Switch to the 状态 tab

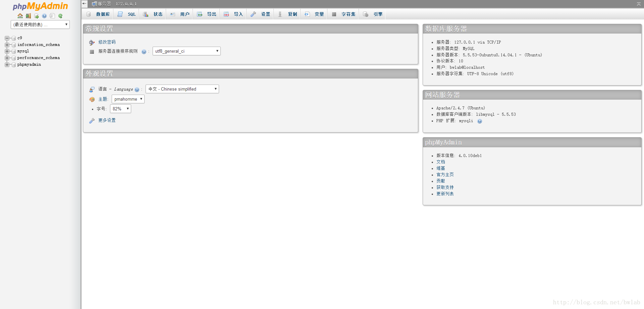click(x=153, y=14)
